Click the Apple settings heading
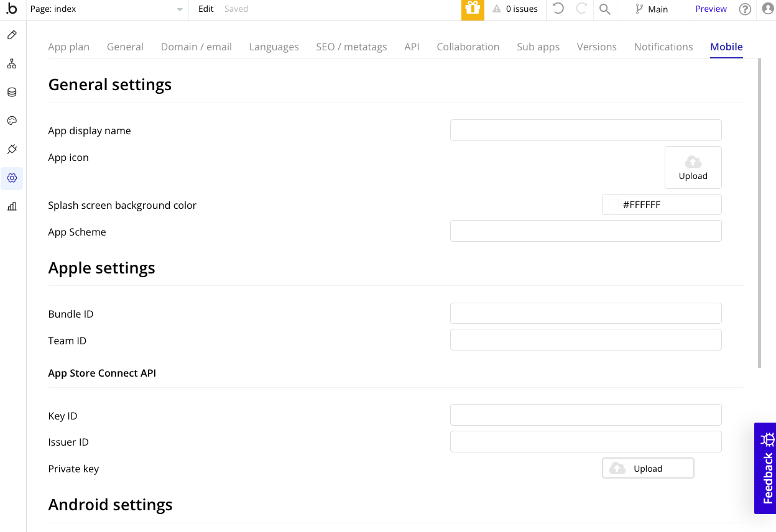 click(x=102, y=268)
